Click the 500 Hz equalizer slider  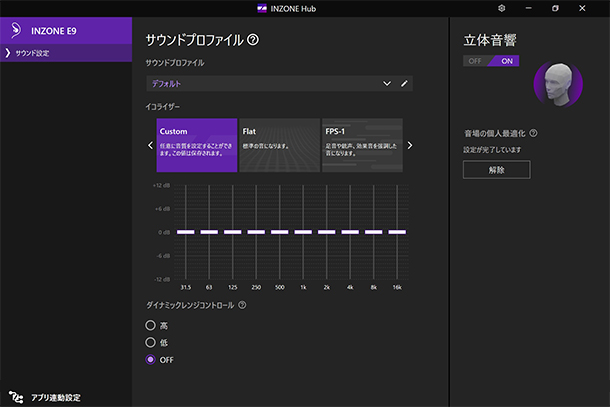coord(280,232)
